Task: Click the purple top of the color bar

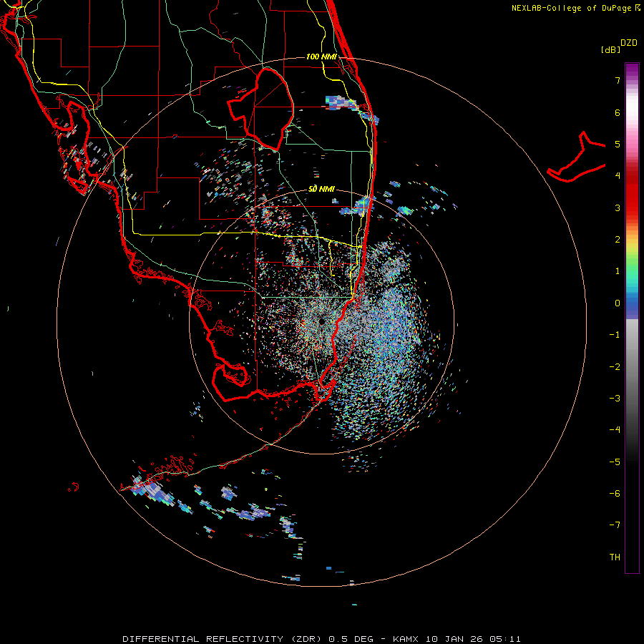Action: click(x=632, y=70)
